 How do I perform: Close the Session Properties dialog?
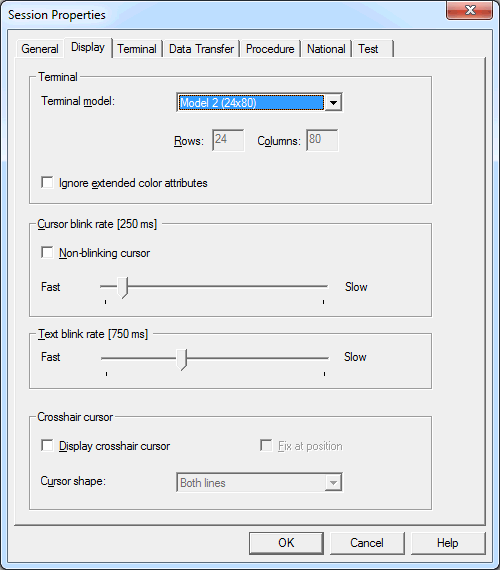[469, 10]
